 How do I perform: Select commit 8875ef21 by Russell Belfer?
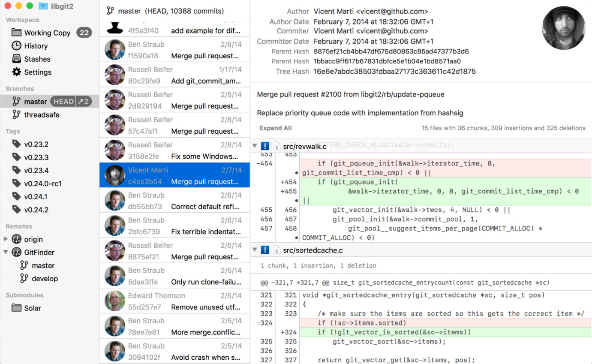click(174, 251)
